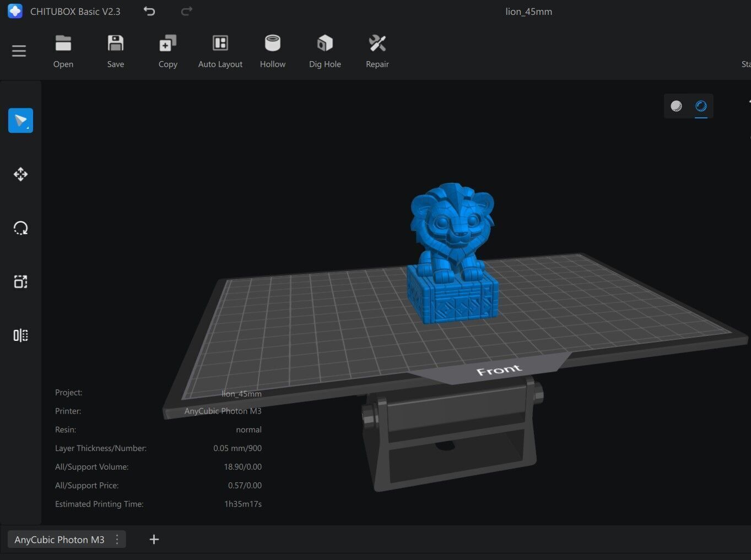The height and width of the screenshot is (560, 751).
Task: Click estimated time 1h35m17s
Action: click(243, 504)
